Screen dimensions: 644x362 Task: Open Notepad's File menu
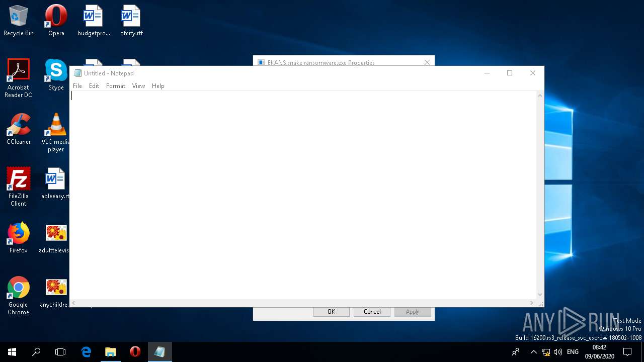(77, 86)
